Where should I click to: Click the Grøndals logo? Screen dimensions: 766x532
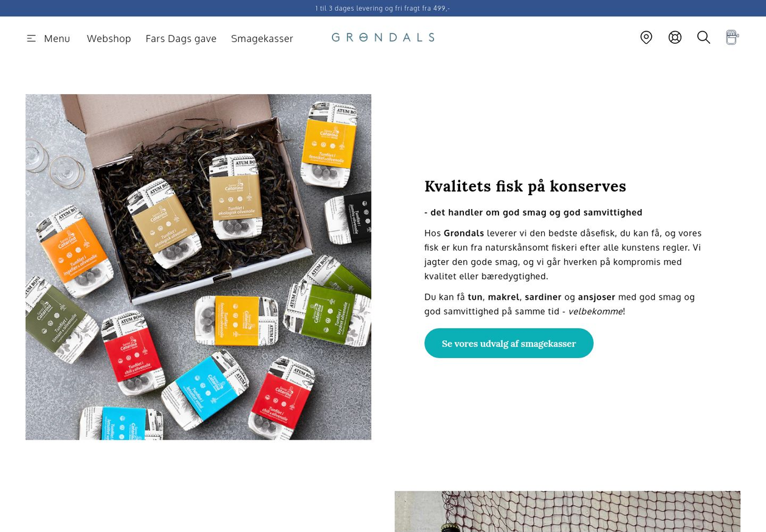click(383, 37)
